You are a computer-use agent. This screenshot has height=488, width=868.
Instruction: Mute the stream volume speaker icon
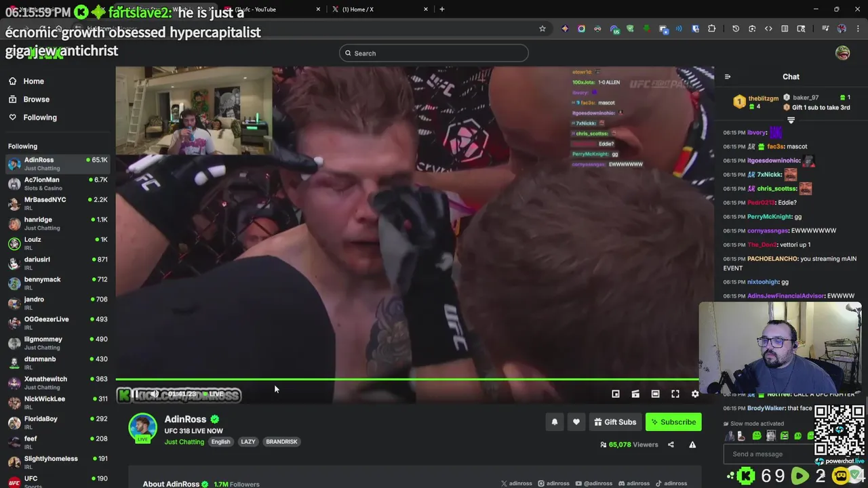click(x=155, y=394)
